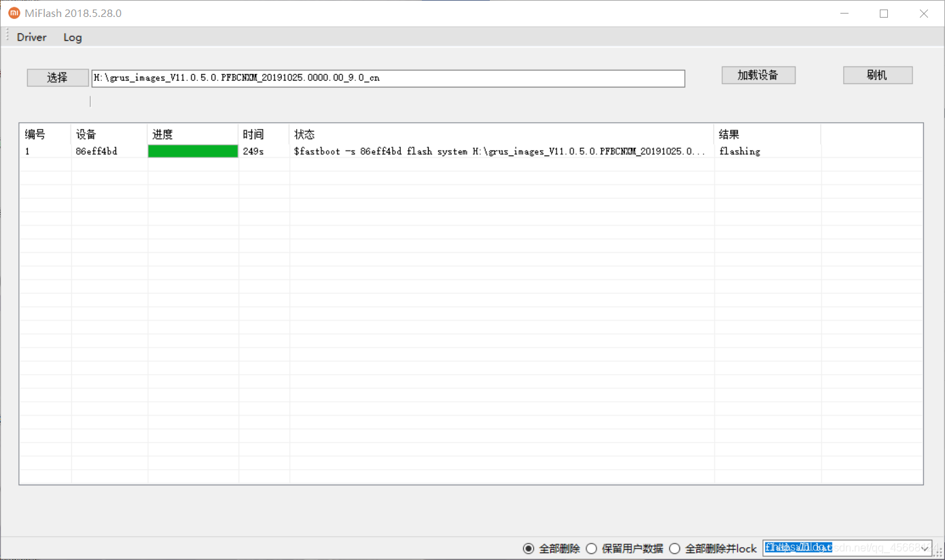Viewport: 945px width, 560px height.
Task: Select device ID cell 86eff4bd
Action: click(x=96, y=151)
